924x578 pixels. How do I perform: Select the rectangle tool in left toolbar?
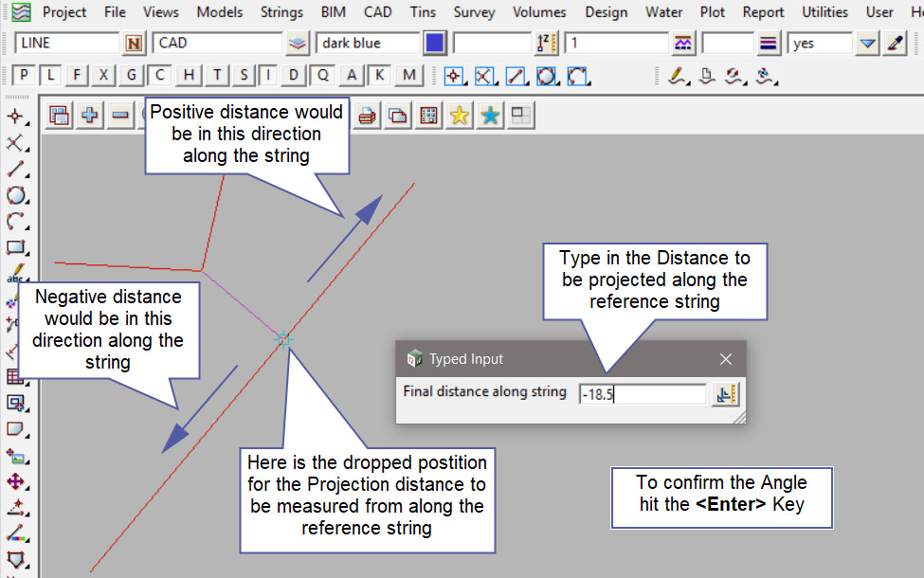16,248
